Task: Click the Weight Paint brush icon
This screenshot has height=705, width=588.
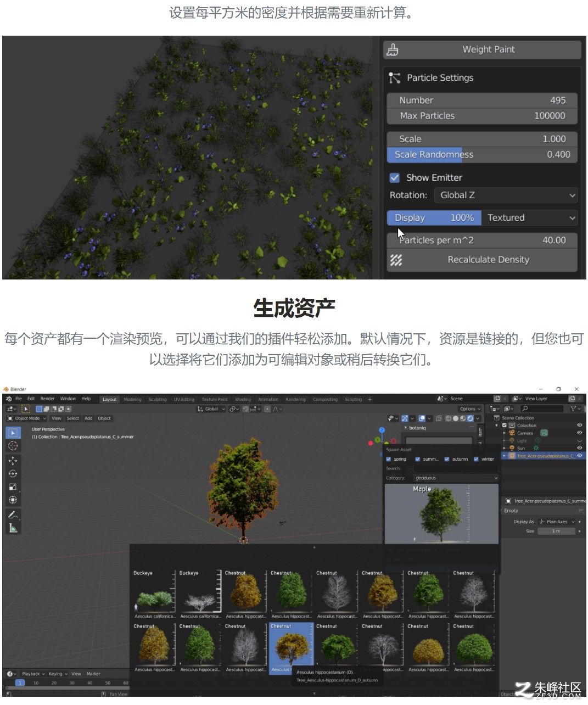Action: pos(393,49)
